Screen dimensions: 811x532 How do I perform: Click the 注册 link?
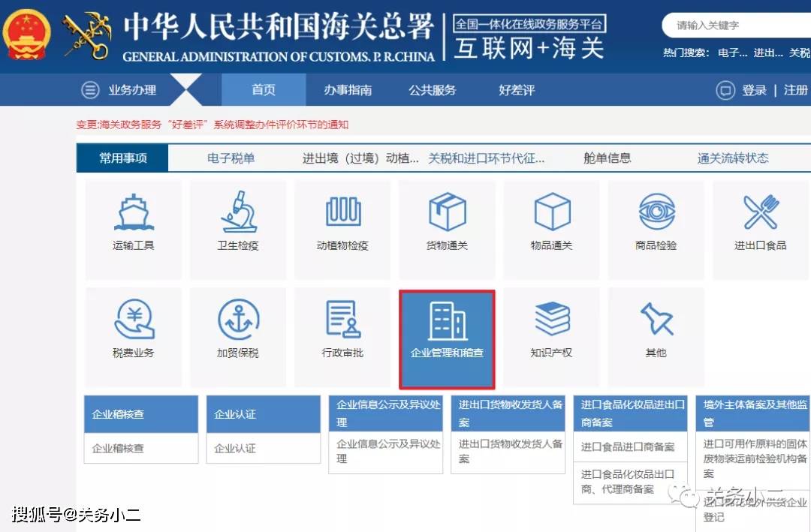tap(795, 90)
